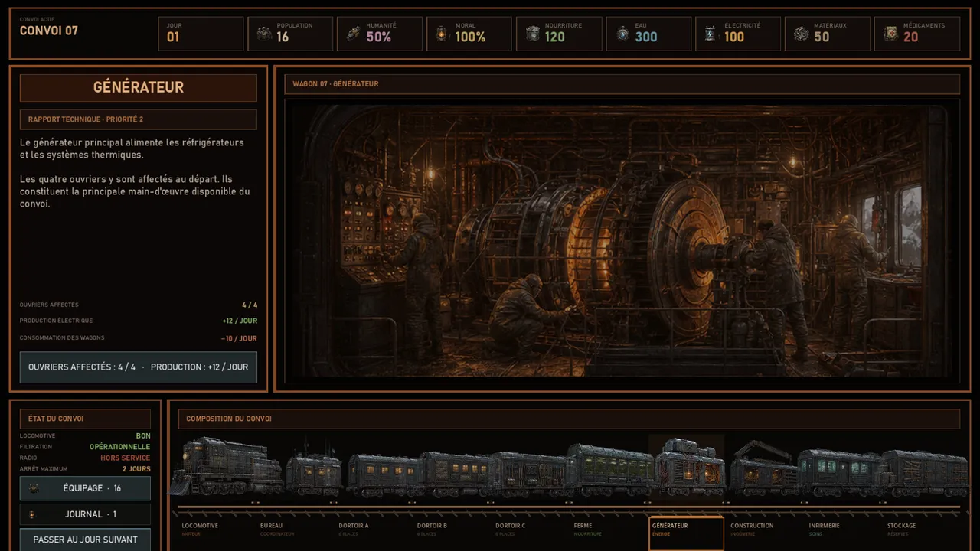Open the Dortoir C tab
Image resolution: width=980 pixels, height=551 pixels.
(511, 529)
